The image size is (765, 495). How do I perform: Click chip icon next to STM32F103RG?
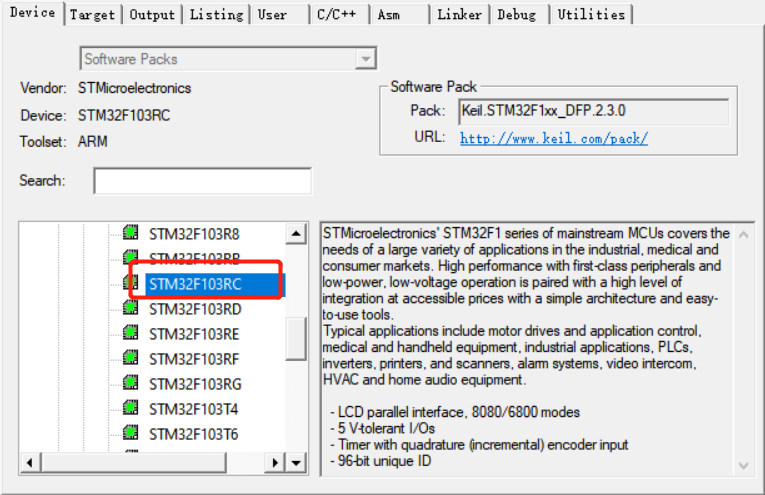coord(131,383)
